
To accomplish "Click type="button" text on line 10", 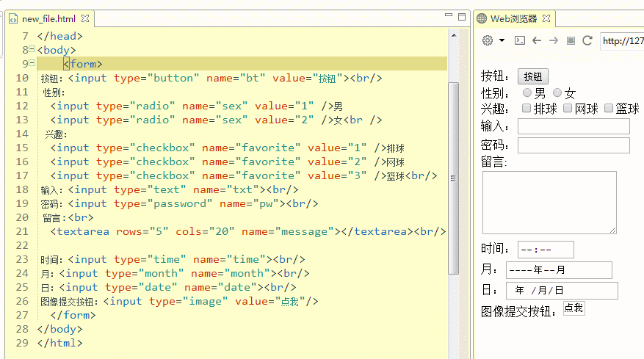I will point(156,78).
